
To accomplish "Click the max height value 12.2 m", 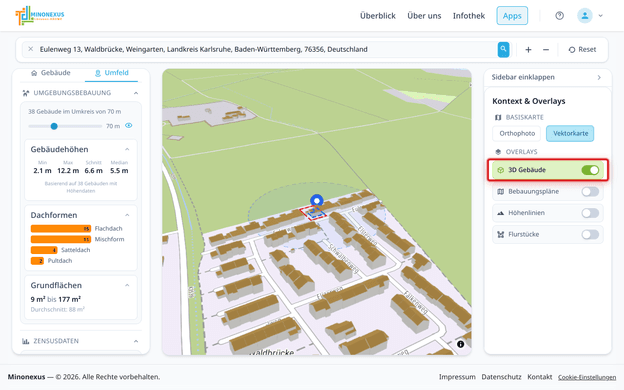I will click(x=68, y=171).
